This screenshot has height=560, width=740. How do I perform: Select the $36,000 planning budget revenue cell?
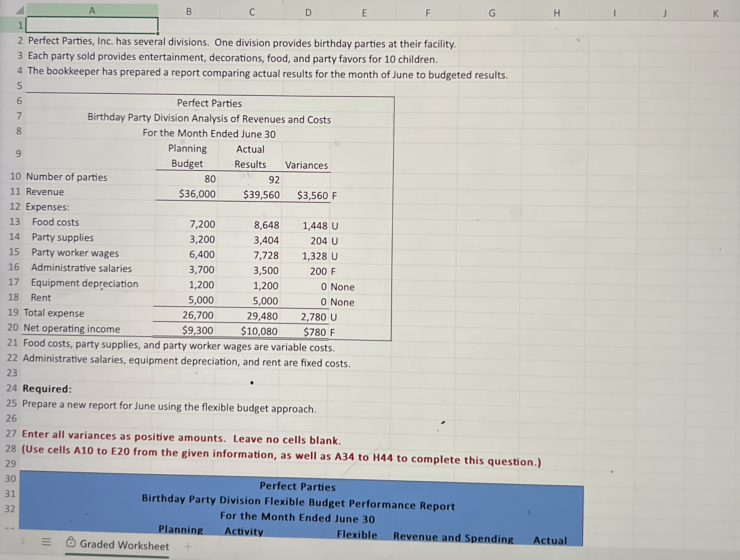pyautogui.click(x=197, y=194)
